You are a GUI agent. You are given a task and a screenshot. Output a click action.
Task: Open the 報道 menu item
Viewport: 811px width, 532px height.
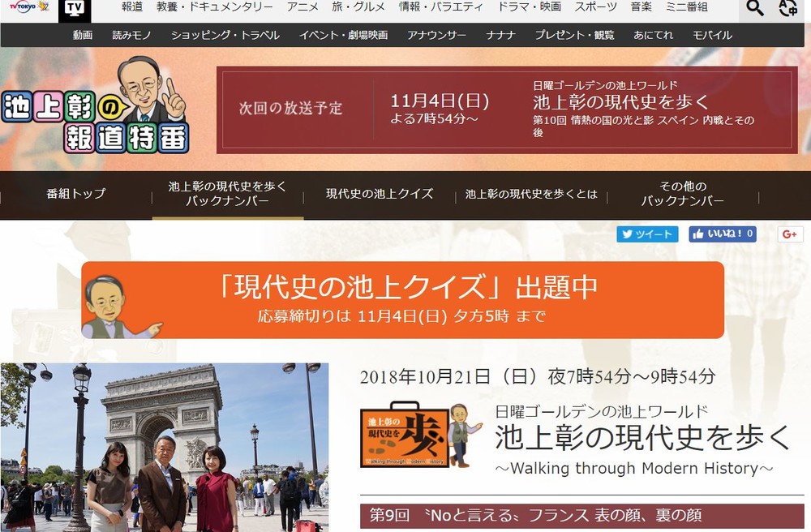[132, 8]
